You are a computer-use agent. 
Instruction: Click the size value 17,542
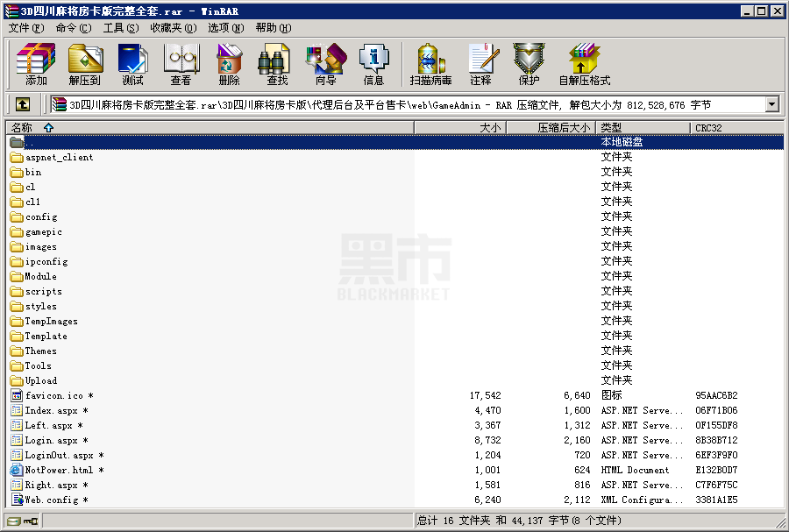[485, 396]
